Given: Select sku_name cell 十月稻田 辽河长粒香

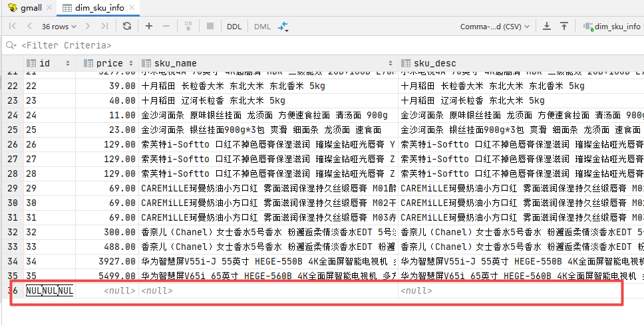Looking at the screenshot, I should (268, 100).
